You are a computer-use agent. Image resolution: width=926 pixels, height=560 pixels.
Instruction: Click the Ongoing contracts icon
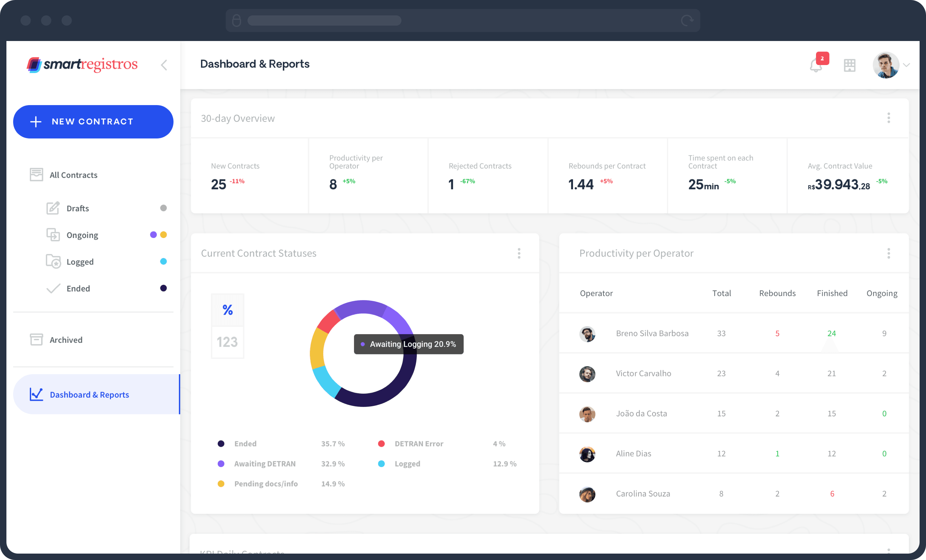click(53, 235)
